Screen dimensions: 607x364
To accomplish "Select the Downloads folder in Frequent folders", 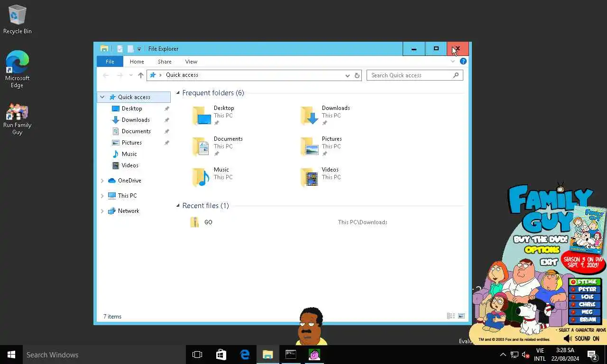I will 325,116.
